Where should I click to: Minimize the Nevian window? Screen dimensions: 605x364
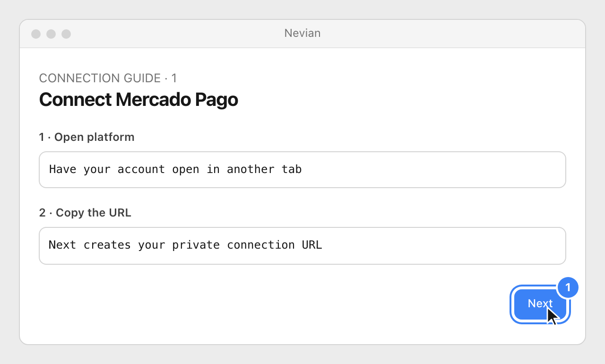tap(51, 34)
